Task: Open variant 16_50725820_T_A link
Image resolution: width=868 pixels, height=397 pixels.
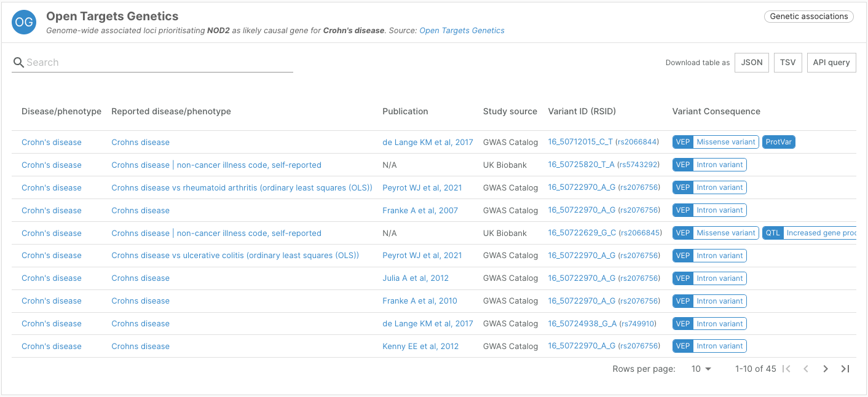Action: pyautogui.click(x=582, y=165)
